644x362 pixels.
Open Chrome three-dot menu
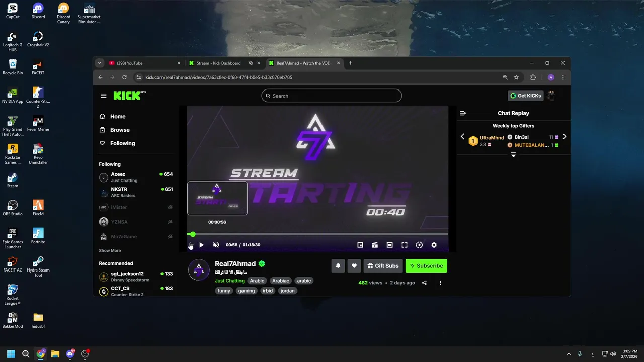563,77
